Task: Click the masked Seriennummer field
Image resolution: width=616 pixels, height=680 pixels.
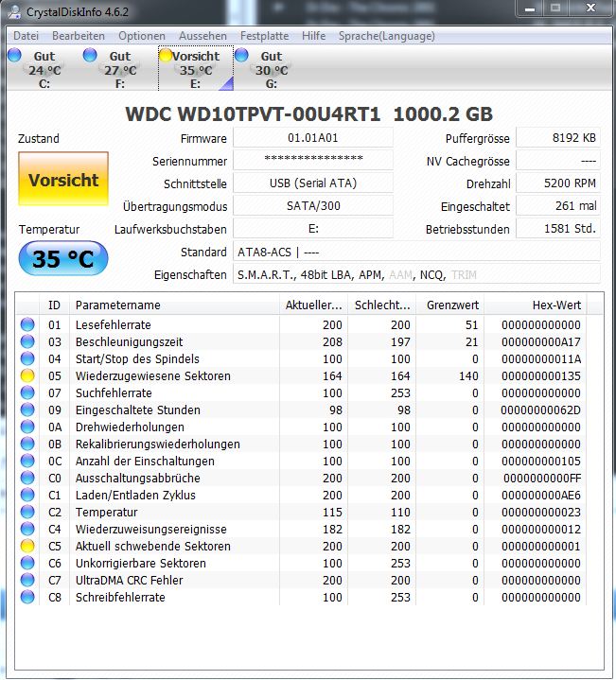Action: (x=313, y=161)
